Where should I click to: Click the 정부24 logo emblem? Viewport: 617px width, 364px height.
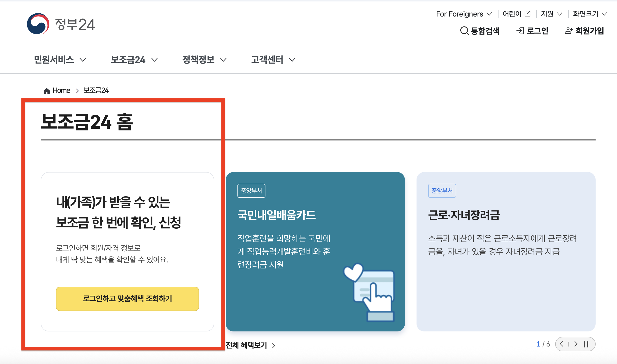click(38, 24)
